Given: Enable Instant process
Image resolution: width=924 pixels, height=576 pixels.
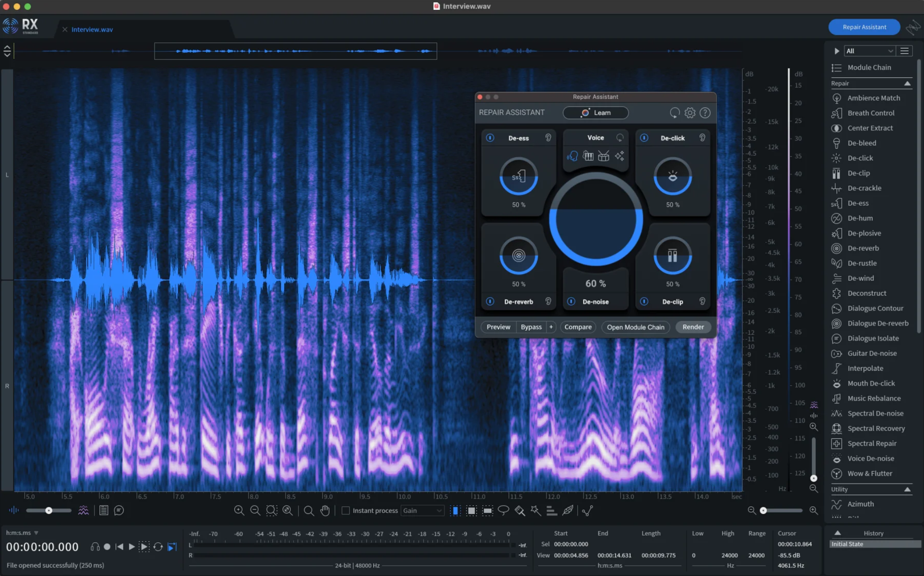Looking at the screenshot, I should point(345,510).
